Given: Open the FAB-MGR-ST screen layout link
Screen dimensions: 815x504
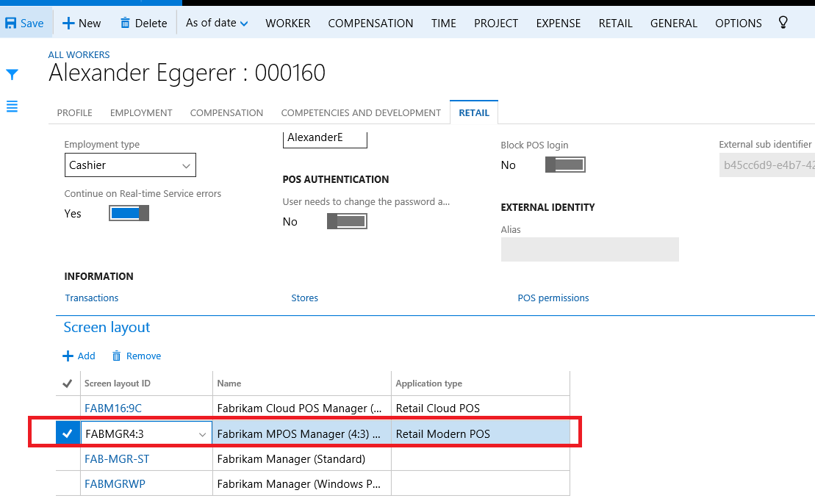Looking at the screenshot, I should coord(117,459).
